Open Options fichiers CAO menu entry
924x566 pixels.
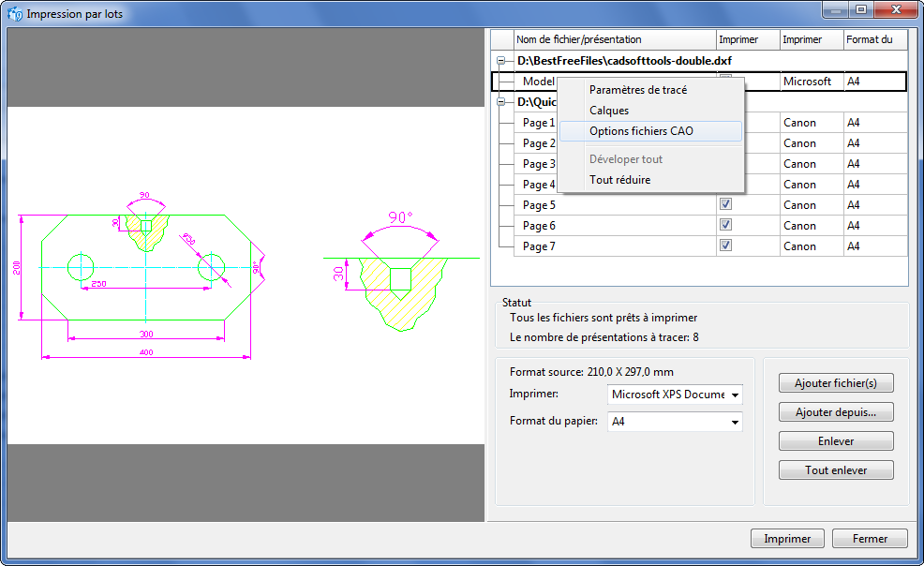641,131
